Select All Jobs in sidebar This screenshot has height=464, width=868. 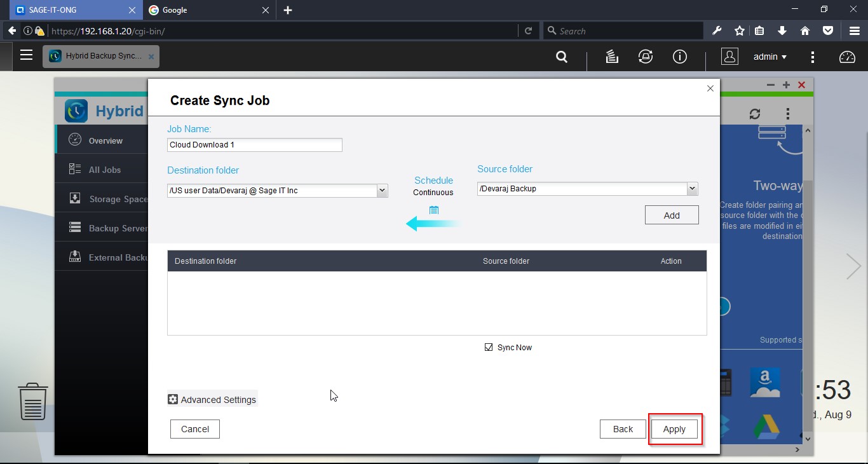point(104,170)
